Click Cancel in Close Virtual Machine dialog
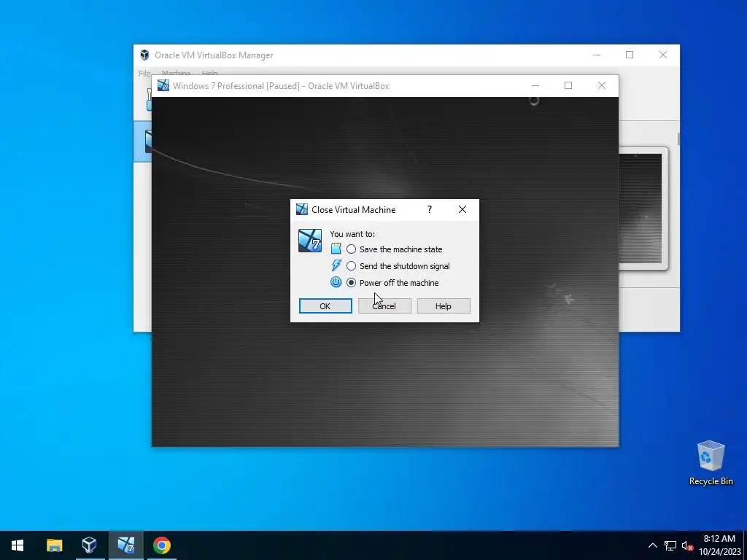 [x=384, y=306]
